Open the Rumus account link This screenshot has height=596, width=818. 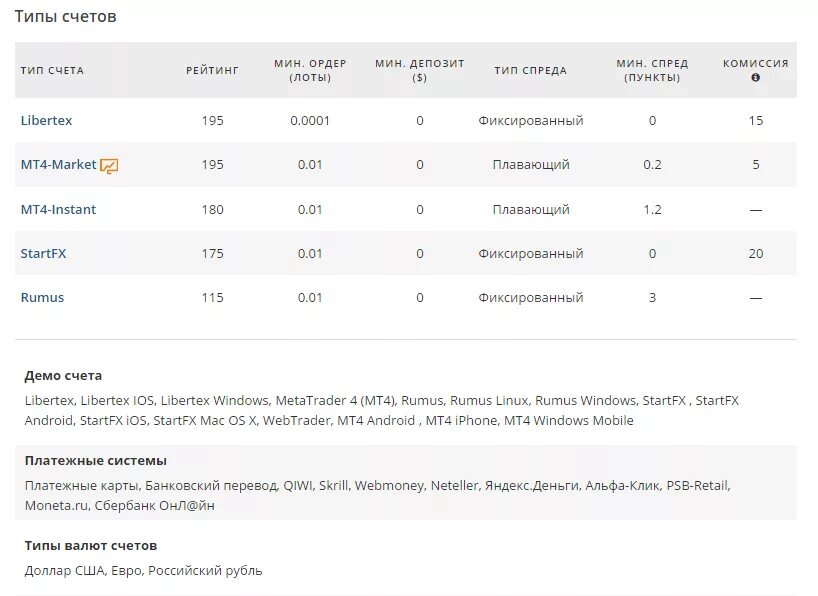point(42,298)
